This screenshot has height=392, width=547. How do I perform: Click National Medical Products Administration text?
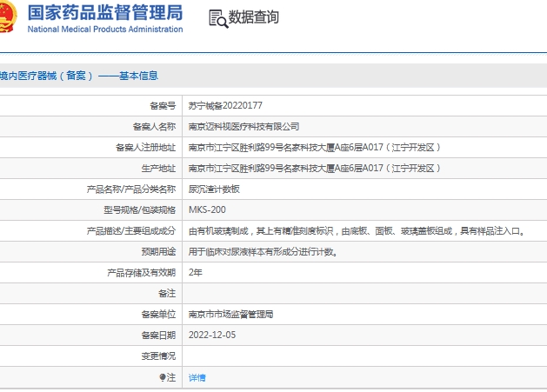[x=105, y=30]
